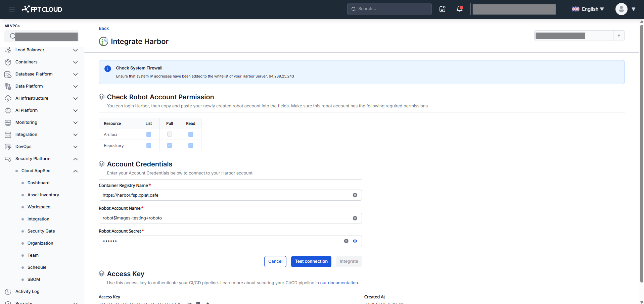
Task: Focus the Robot Account Secret input
Action: coord(230,241)
